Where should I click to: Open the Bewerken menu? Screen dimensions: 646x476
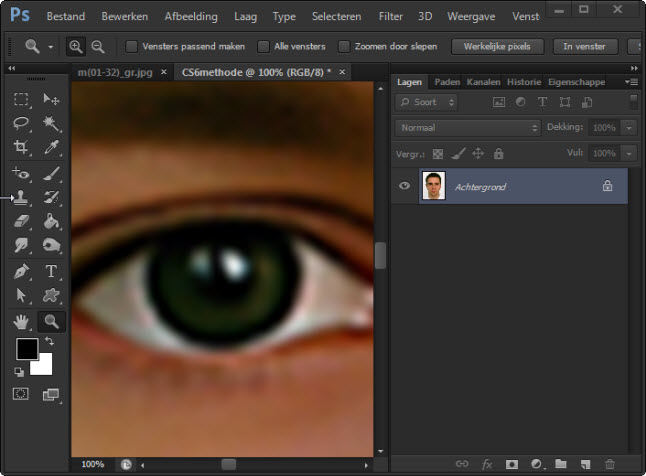pos(124,16)
